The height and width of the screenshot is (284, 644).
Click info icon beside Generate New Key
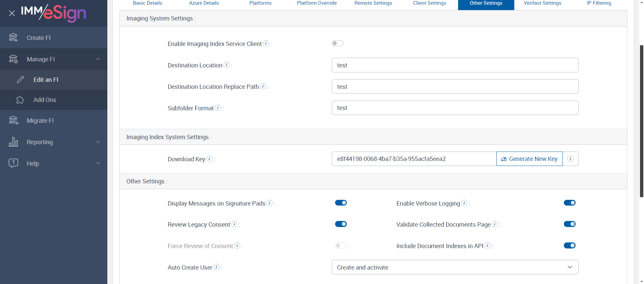tap(570, 159)
